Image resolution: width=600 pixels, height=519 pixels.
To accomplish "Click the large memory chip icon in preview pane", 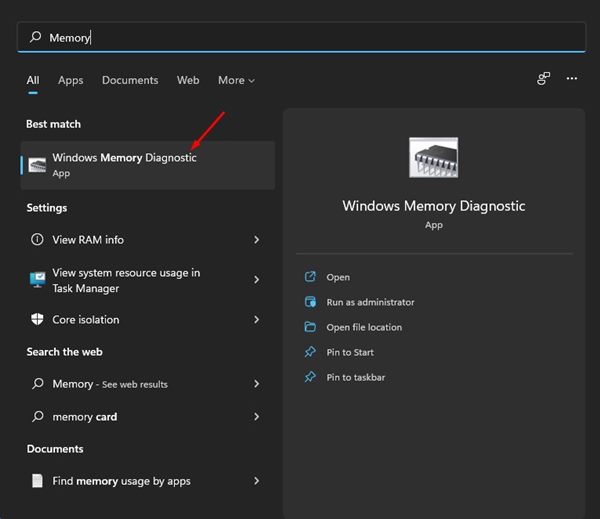I will (x=434, y=157).
